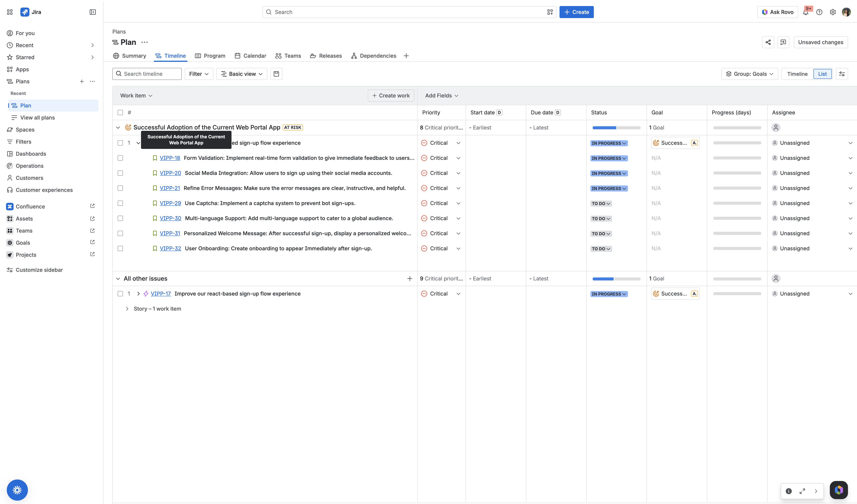Add issue in All other issues row
Viewport: 857px width, 504px height.
(410, 279)
